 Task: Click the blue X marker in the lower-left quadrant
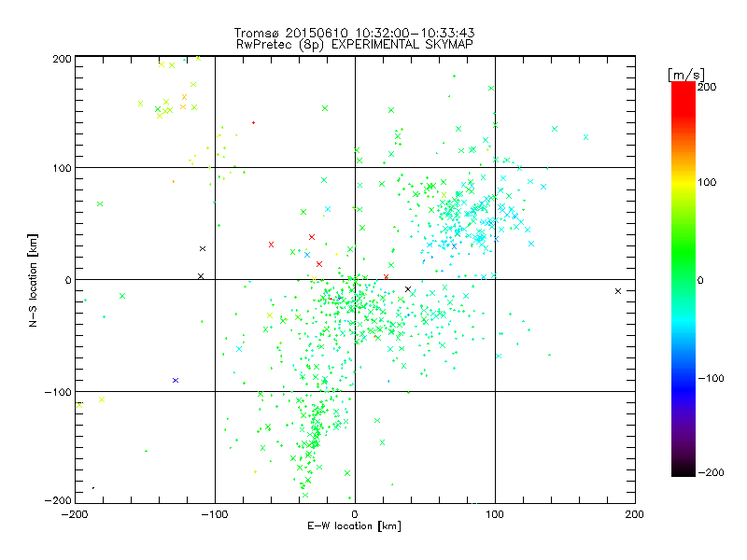pos(176,380)
